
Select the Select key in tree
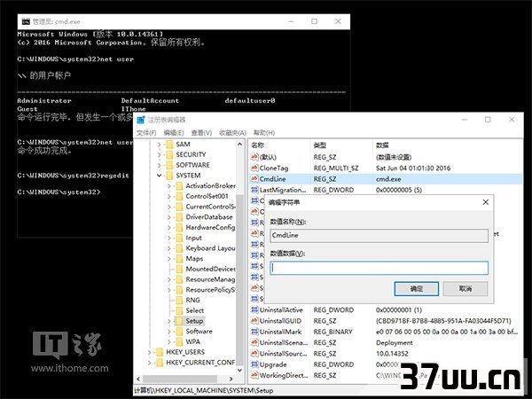[195, 310]
